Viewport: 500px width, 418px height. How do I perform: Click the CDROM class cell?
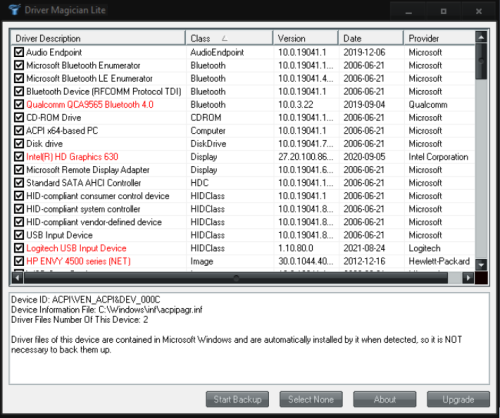click(x=206, y=118)
